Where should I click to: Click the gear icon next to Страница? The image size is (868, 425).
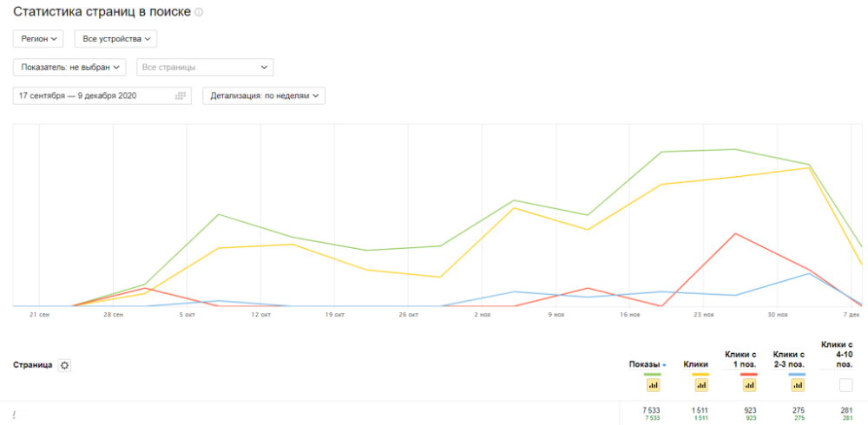(65, 366)
